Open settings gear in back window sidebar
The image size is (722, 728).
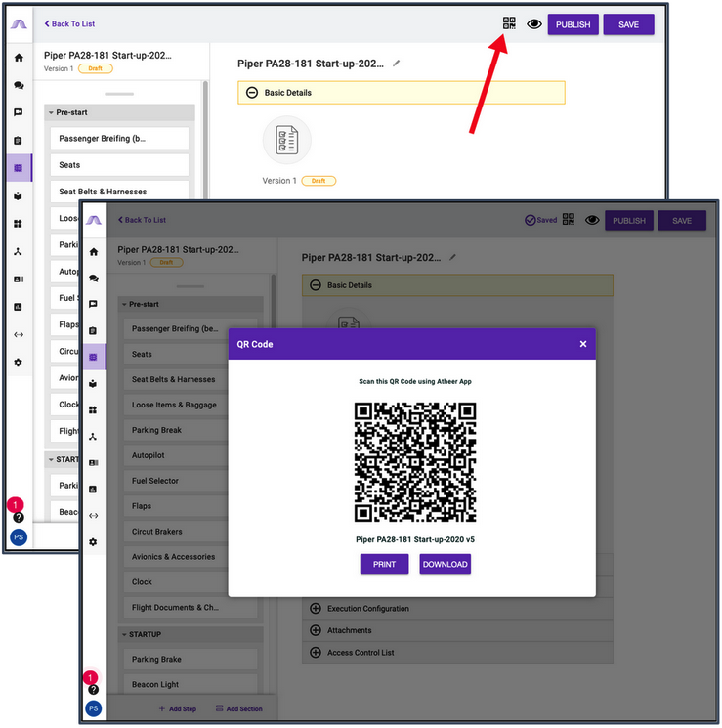[x=19, y=363]
